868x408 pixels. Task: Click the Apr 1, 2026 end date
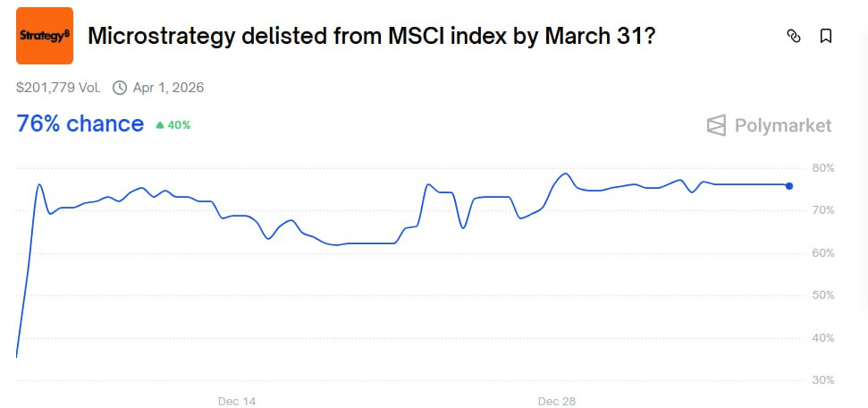169,88
